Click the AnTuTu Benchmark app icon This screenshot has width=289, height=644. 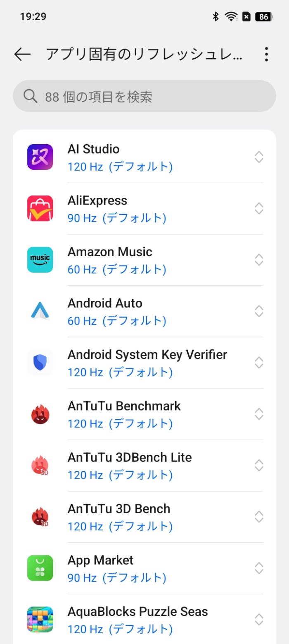(40, 413)
